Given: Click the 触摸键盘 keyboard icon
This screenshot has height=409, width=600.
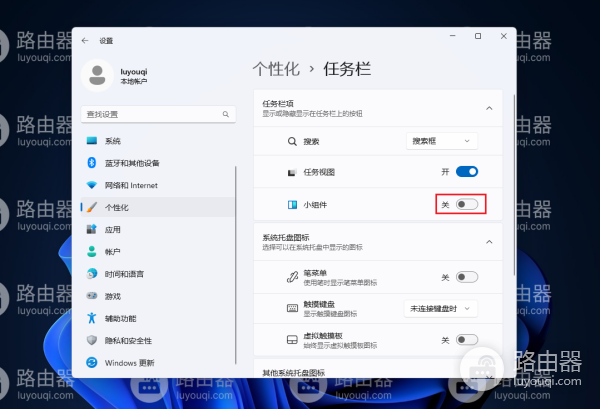Looking at the screenshot, I should pyautogui.click(x=292, y=308).
